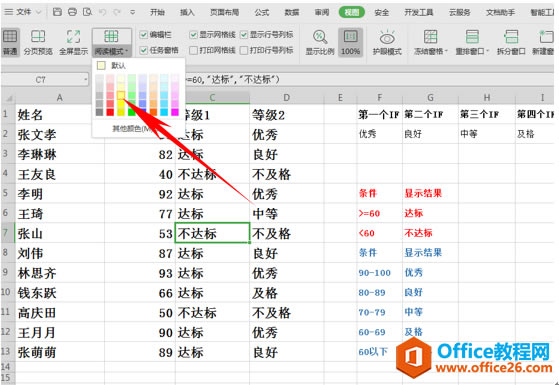
Task: Toggle the 阅读模式 grid icon
Action: (x=111, y=36)
